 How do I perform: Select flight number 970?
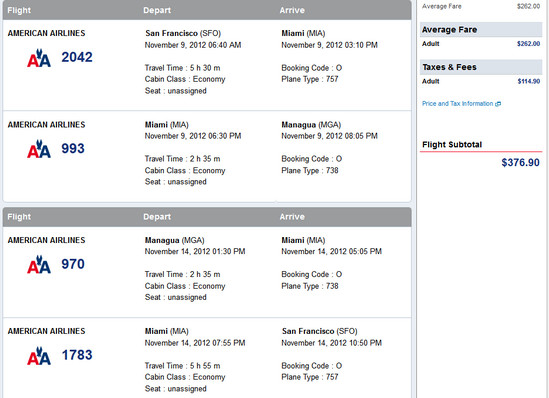pyautogui.click(x=73, y=264)
